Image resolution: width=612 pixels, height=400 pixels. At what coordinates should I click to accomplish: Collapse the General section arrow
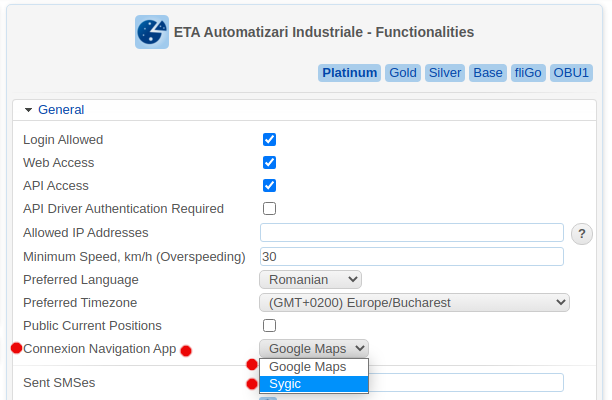[29, 110]
